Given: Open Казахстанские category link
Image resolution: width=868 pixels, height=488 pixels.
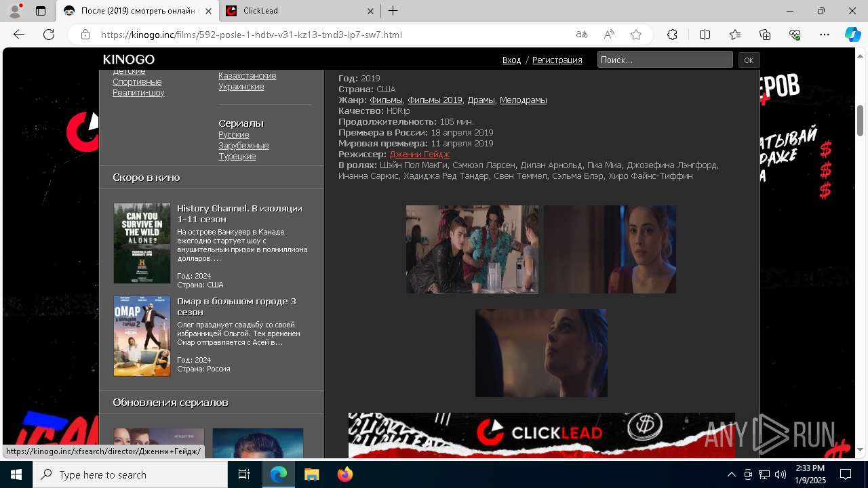Looking at the screenshot, I should [x=247, y=76].
